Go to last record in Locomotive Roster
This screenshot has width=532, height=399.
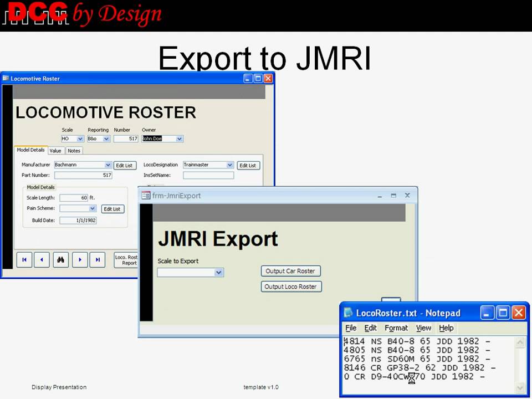[98, 260]
